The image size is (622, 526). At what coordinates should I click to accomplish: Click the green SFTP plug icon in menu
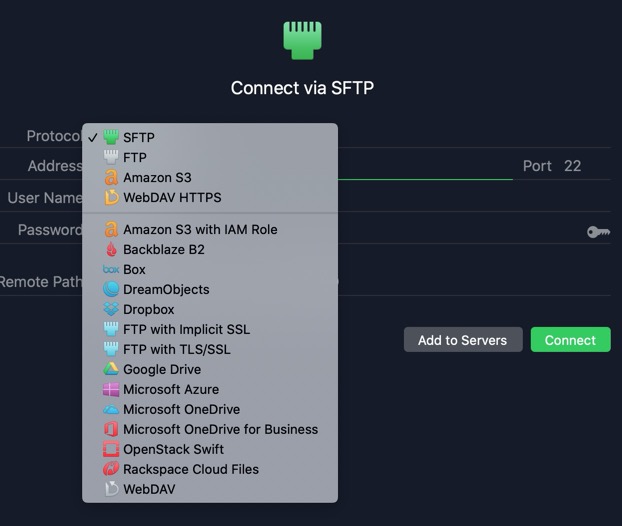pyautogui.click(x=111, y=137)
